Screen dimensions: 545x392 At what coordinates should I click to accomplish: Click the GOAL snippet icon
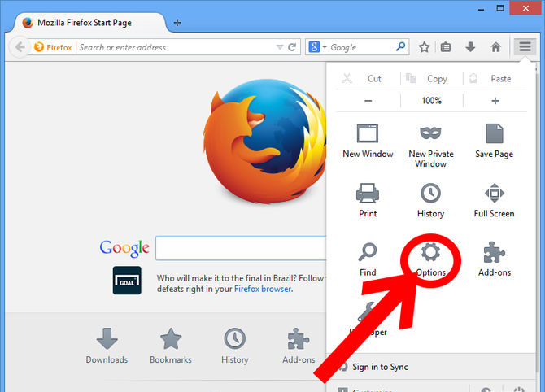[x=127, y=281]
